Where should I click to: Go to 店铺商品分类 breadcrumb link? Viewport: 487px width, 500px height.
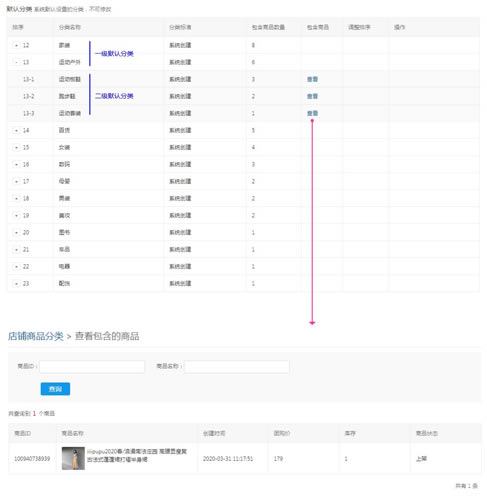36,336
